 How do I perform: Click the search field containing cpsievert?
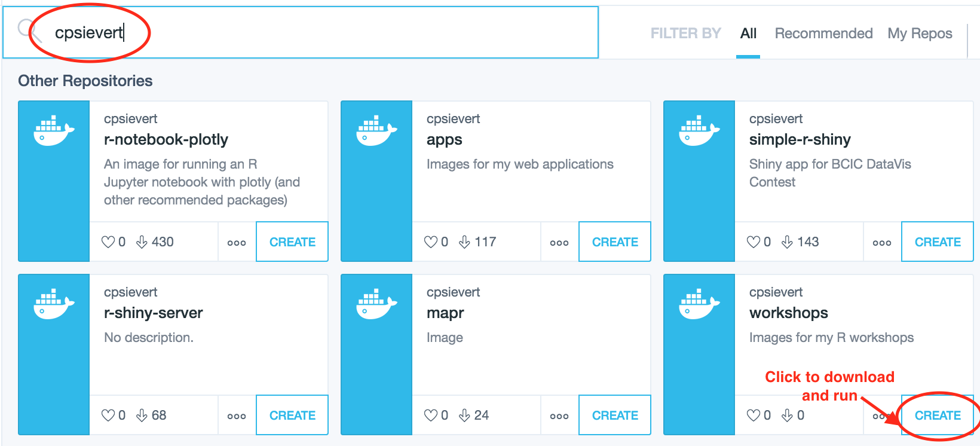pos(301,32)
